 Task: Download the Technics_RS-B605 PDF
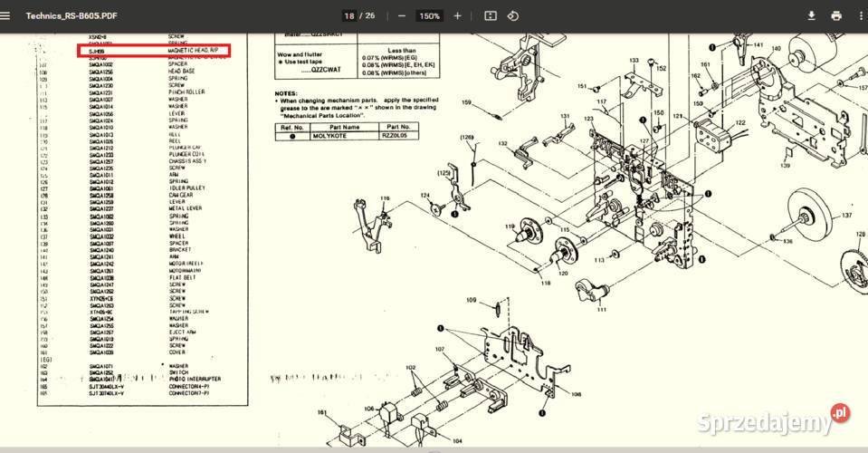pyautogui.click(x=812, y=15)
